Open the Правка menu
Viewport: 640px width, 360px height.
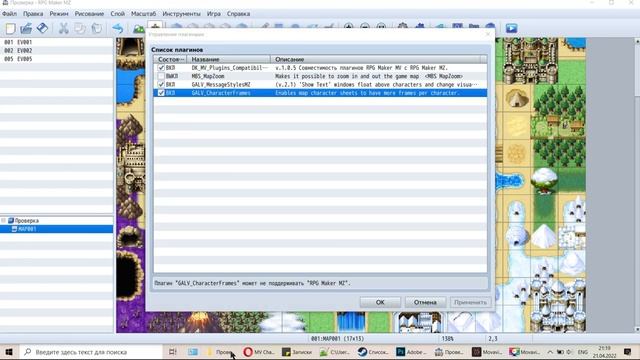click(33, 13)
